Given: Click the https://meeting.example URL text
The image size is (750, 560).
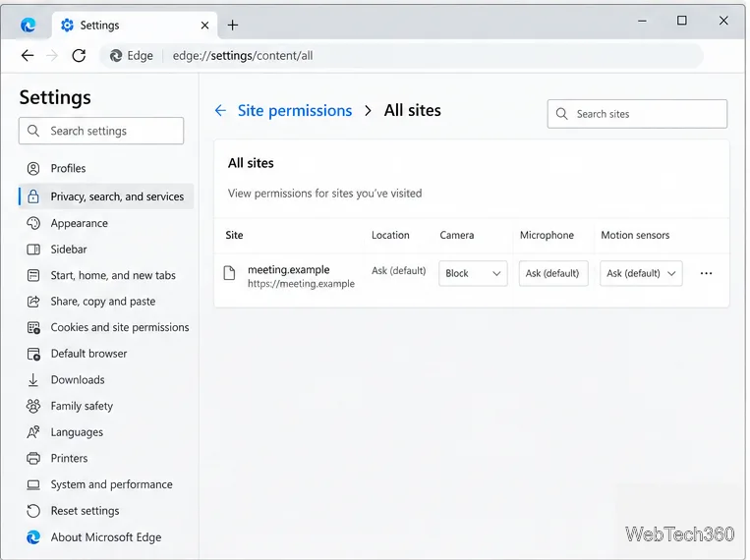Looking at the screenshot, I should tap(302, 284).
